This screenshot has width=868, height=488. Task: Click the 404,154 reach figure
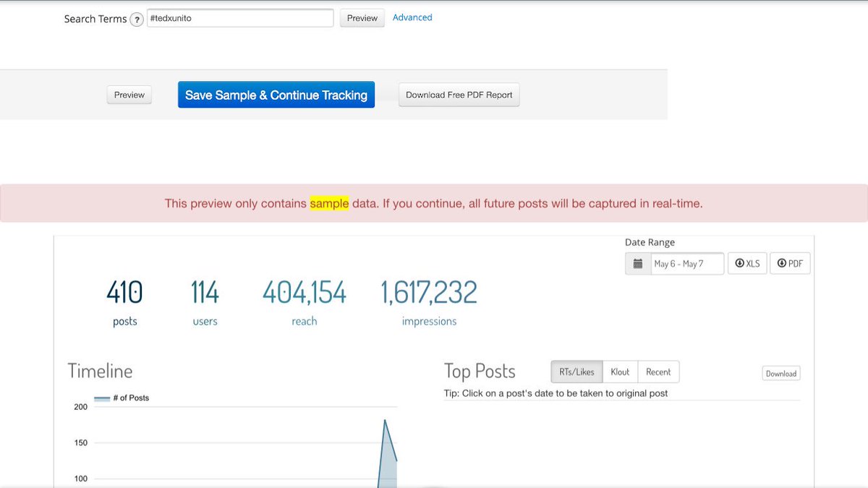[x=304, y=293]
